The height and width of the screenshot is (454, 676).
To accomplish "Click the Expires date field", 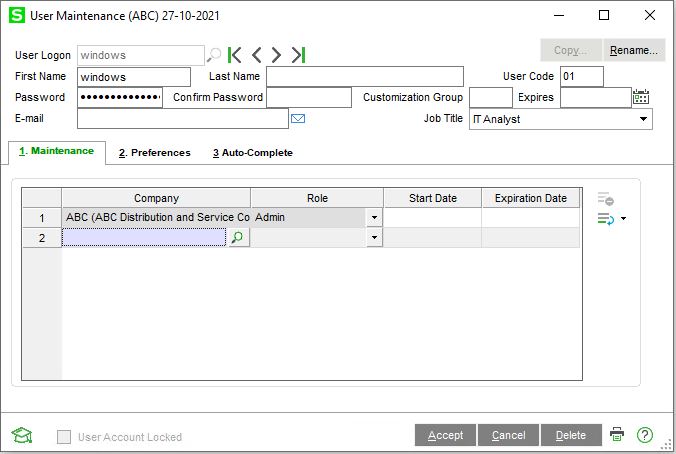I will [596, 97].
